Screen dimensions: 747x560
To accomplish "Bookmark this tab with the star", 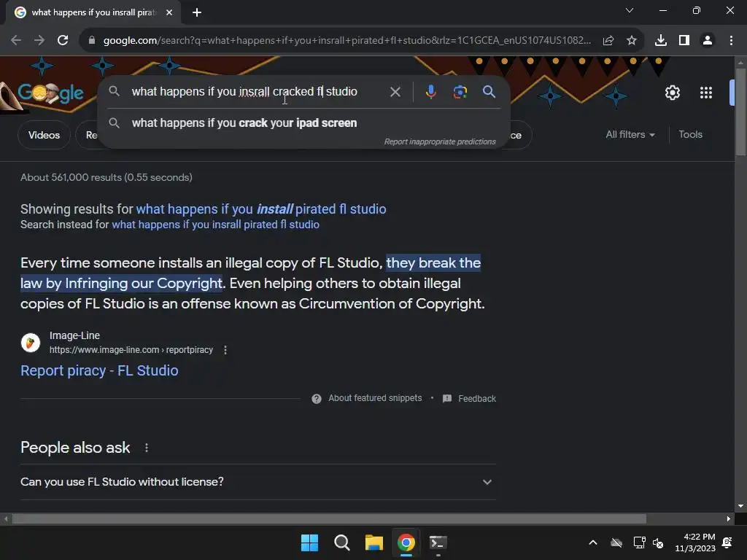I will click(632, 41).
